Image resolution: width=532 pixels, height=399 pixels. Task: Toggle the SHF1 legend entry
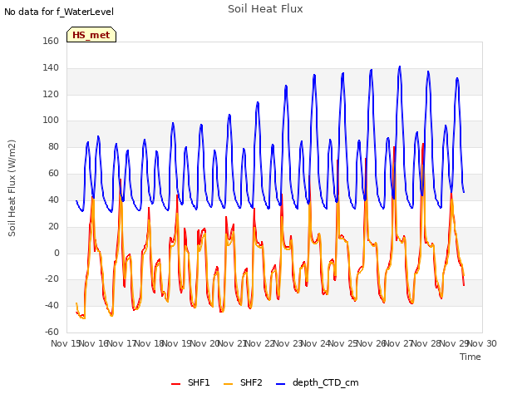(x=190, y=382)
